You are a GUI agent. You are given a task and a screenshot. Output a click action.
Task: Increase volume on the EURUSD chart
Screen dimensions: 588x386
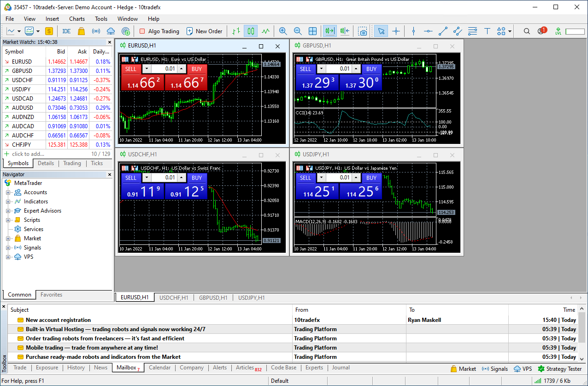click(x=182, y=69)
